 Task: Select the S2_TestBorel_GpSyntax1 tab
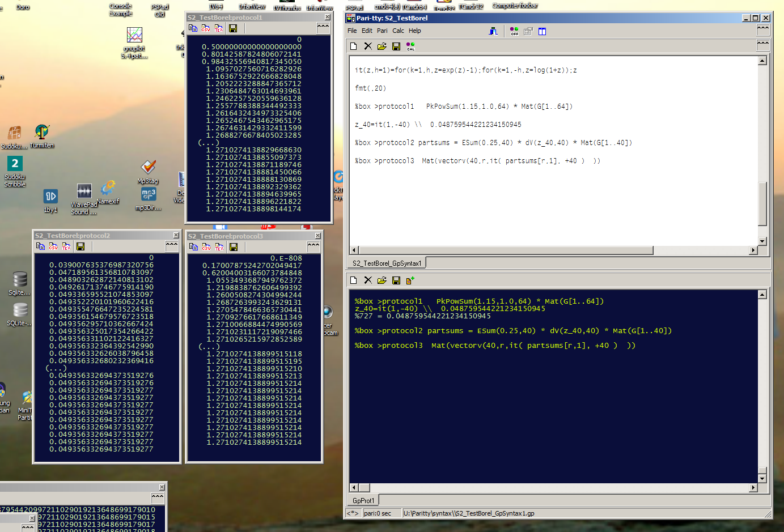pyautogui.click(x=387, y=263)
